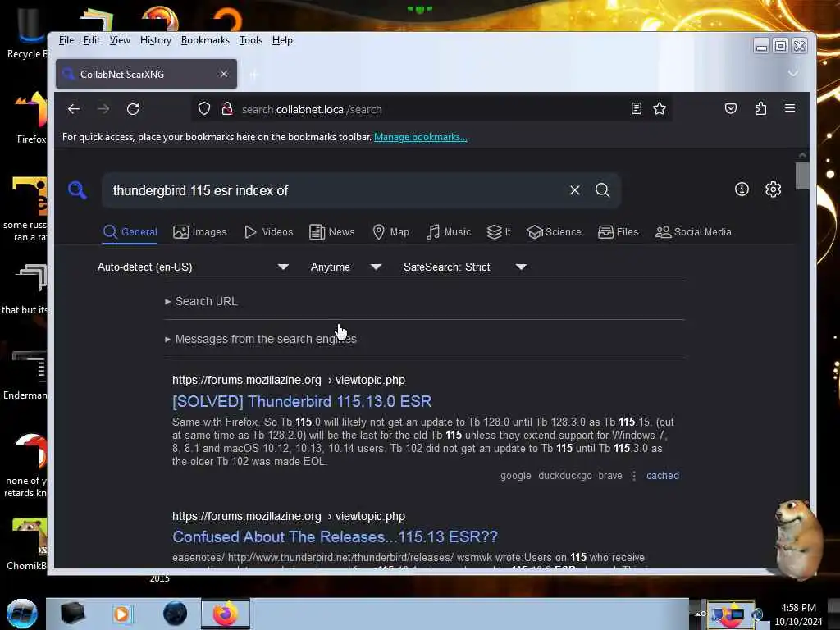
Task: Open the black box taskbar icon
Action: 72,614
